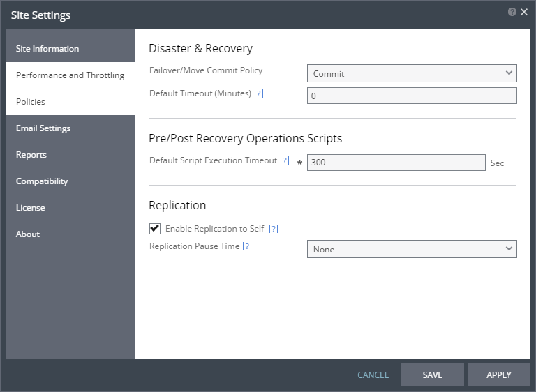This screenshot has height=392, width=536.
Task: Open Failover/Move Commit Policy dropdown
Action: pyautogui.click(x=412, y=73)
